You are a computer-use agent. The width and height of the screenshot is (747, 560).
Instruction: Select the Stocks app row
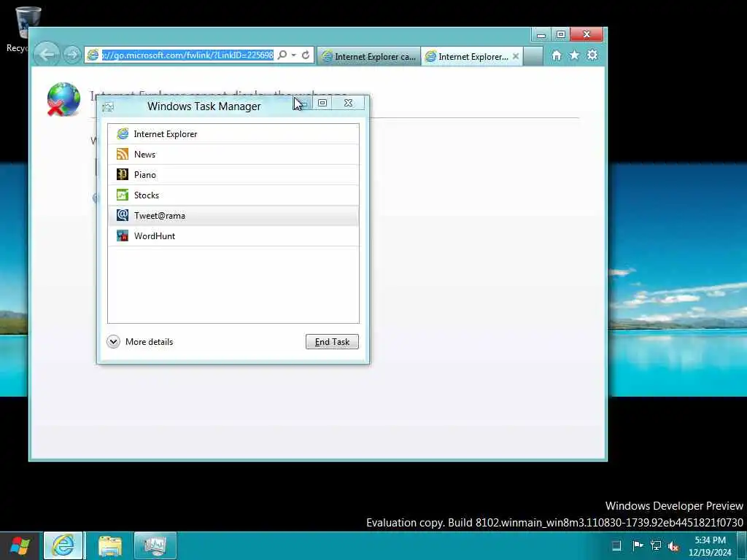pyautogui.click(x=233, y=195)
